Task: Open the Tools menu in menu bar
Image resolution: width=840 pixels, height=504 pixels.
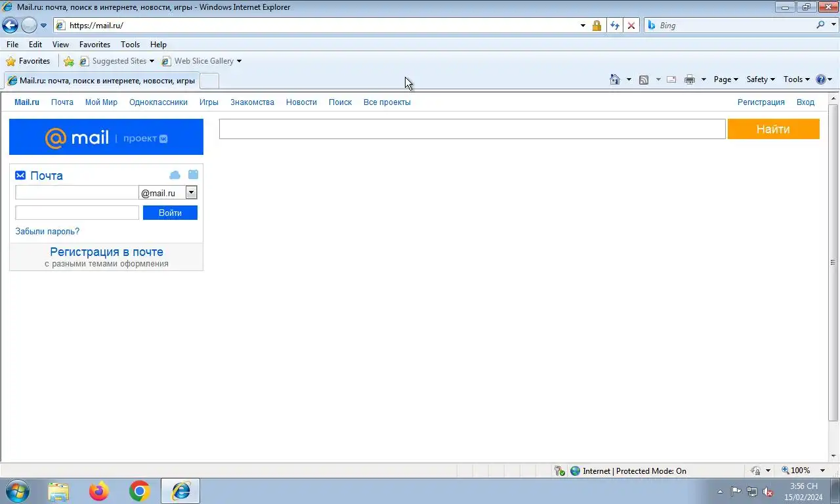Action: point(130,45)
